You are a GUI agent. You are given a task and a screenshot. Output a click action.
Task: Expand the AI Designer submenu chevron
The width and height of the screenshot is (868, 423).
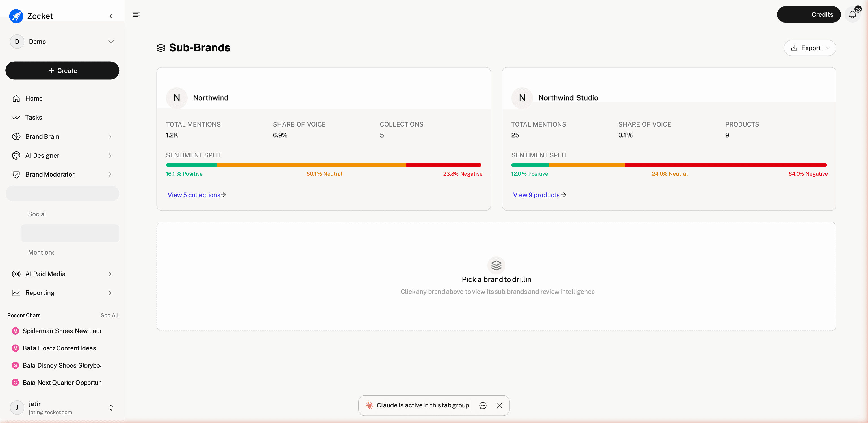[110, 155]
